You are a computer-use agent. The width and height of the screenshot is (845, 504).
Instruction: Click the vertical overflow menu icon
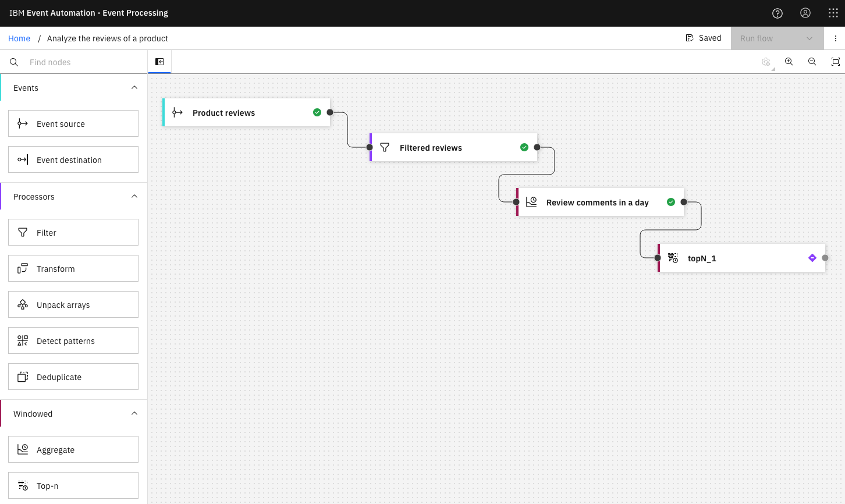point(836,38)
